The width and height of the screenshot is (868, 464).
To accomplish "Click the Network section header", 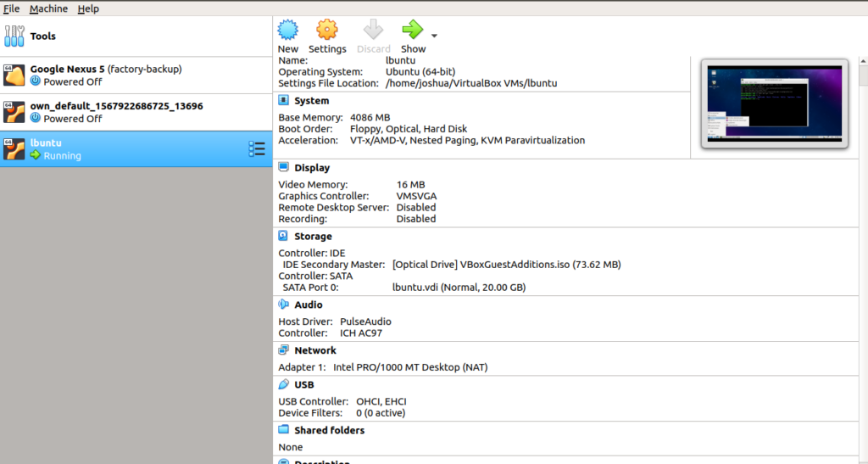I will pyautogui.click(x=315, y=350).
